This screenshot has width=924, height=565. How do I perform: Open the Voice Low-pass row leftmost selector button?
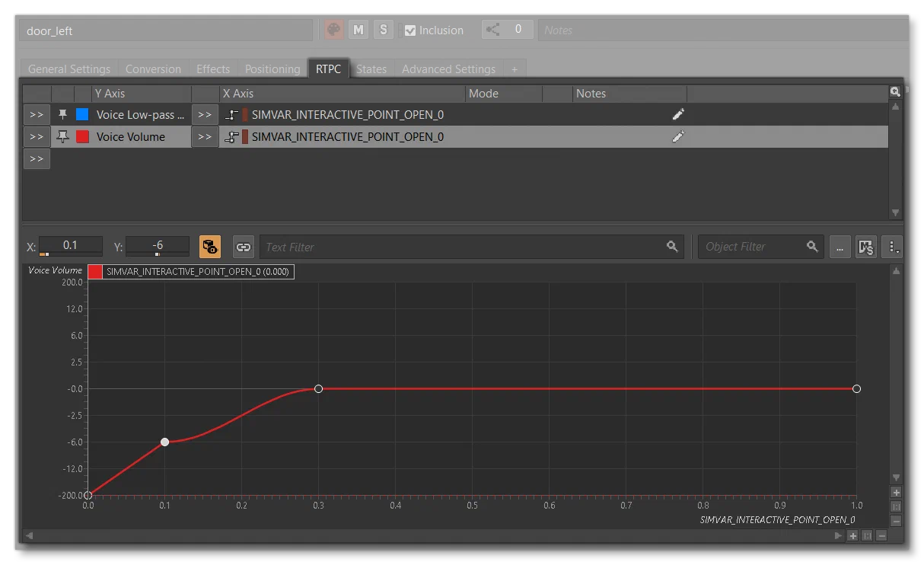click(x=37, y=115)
